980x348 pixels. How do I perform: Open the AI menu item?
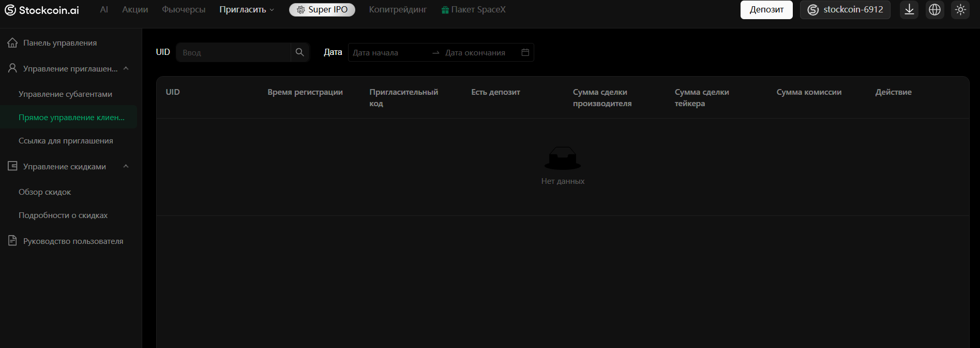click(104, 9)
